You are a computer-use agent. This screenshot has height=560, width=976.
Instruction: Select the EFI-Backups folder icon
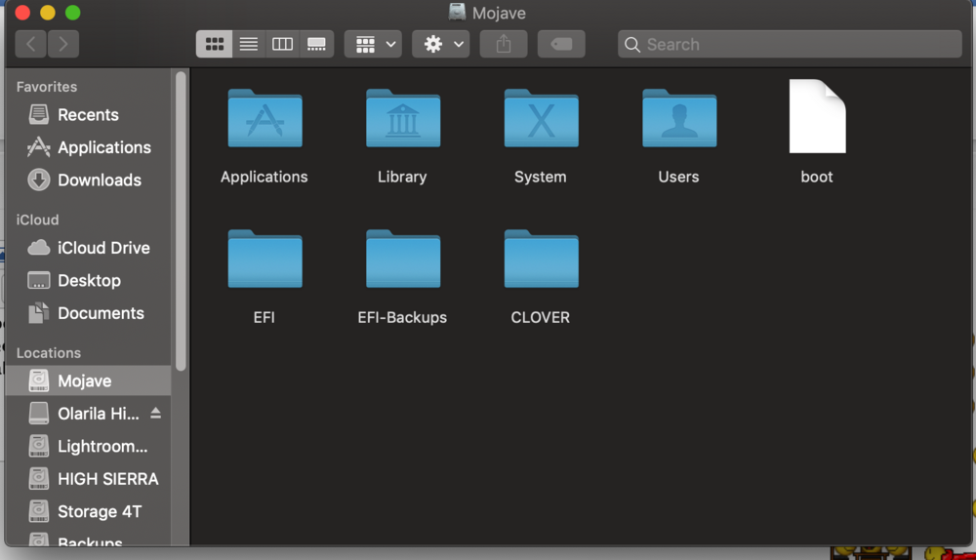pyautogui.click(x=402, y=260)
